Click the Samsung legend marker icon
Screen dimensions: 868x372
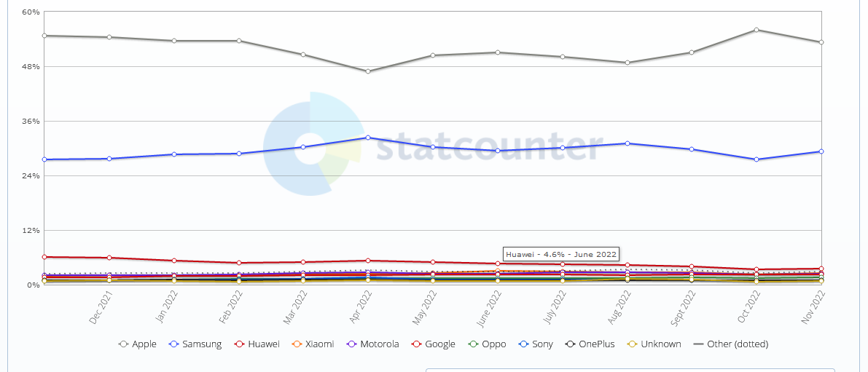pos(173,344)
